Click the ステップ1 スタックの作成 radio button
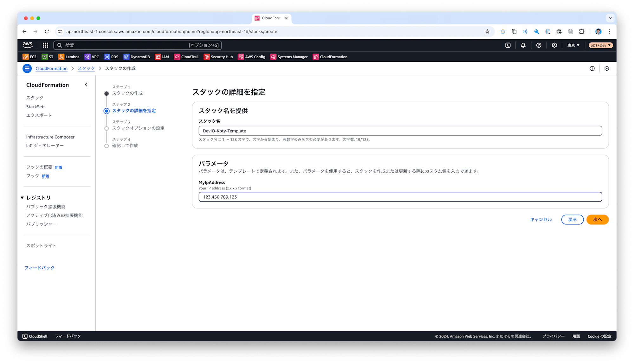The width and height of the screenshot is (634, 364). [x=107, y=93]
